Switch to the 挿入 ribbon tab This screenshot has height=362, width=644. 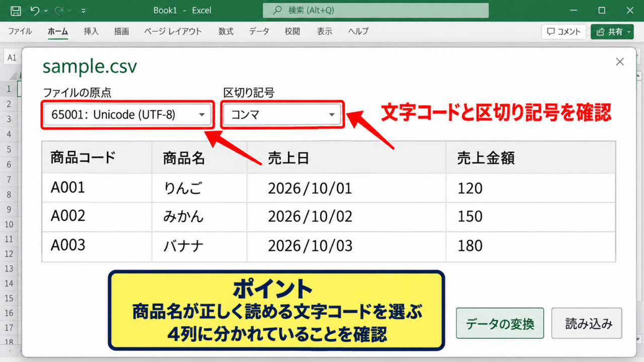(91, 31)
